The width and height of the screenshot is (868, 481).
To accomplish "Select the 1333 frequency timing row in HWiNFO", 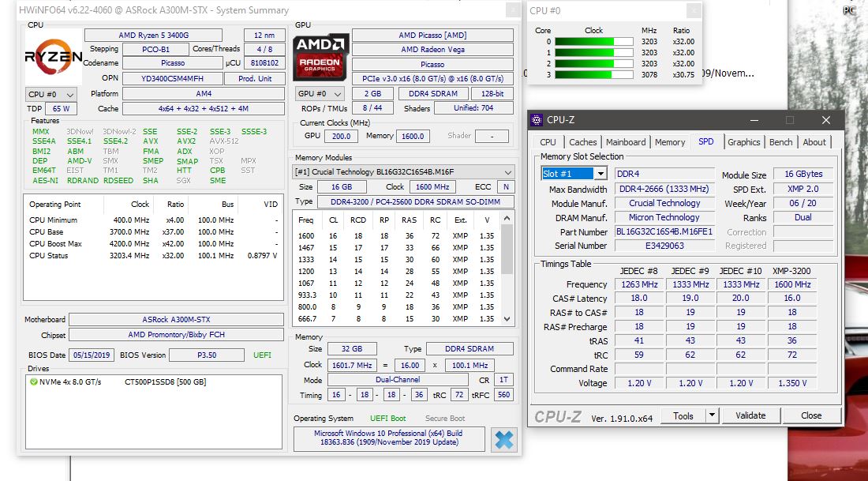I will [397, 259].
